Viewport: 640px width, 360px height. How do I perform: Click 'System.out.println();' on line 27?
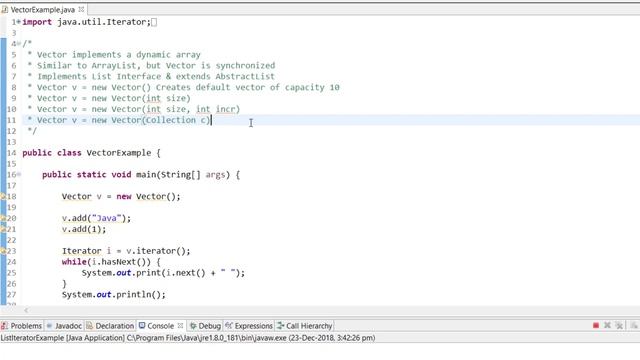tap(114, 295)
